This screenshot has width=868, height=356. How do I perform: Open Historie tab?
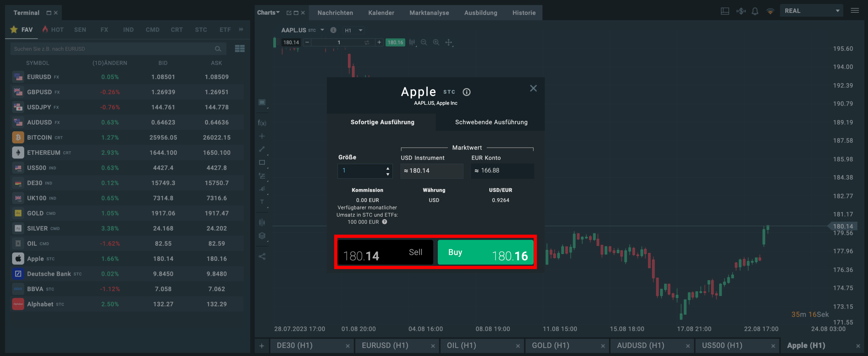[524, 13]
